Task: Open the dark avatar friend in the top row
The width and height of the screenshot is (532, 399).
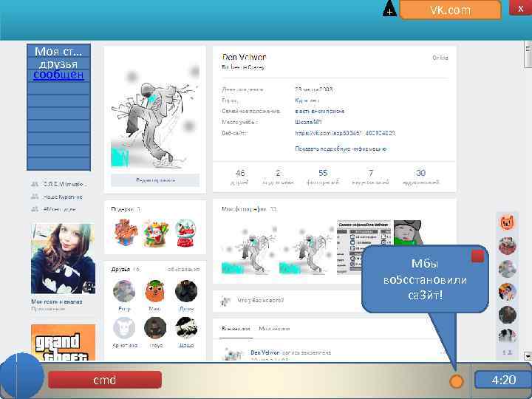Action: (186, 291)
